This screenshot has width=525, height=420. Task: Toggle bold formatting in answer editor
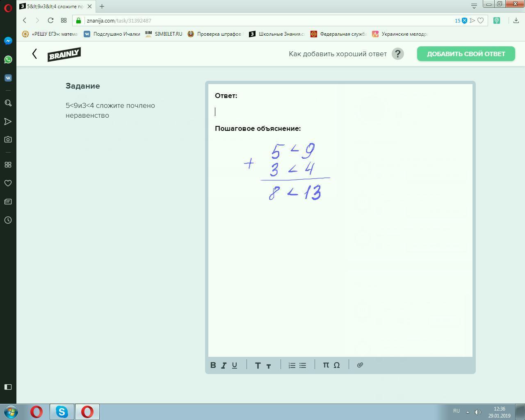tap(213, 365)
